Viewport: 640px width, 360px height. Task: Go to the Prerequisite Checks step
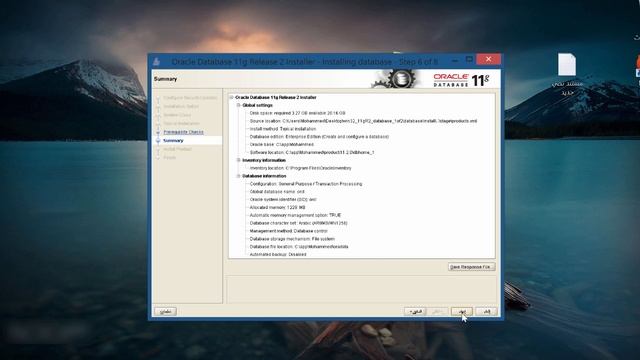(183, 132)
